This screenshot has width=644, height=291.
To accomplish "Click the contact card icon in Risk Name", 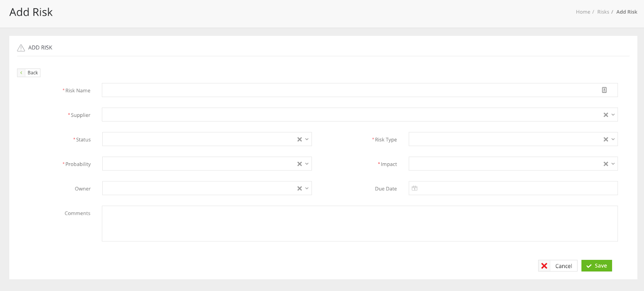I will point(604,90).
